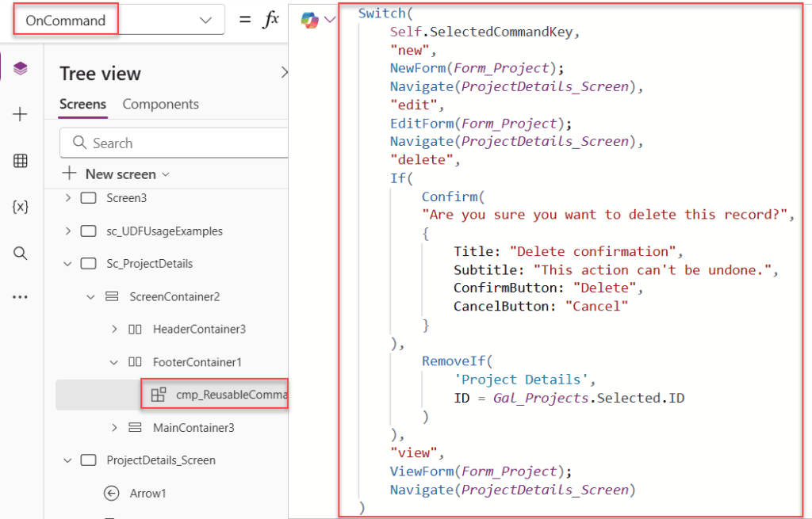Focus the tree view Search field
The image size is (812, 519).
pyautogui.click(x=174, y=143)
